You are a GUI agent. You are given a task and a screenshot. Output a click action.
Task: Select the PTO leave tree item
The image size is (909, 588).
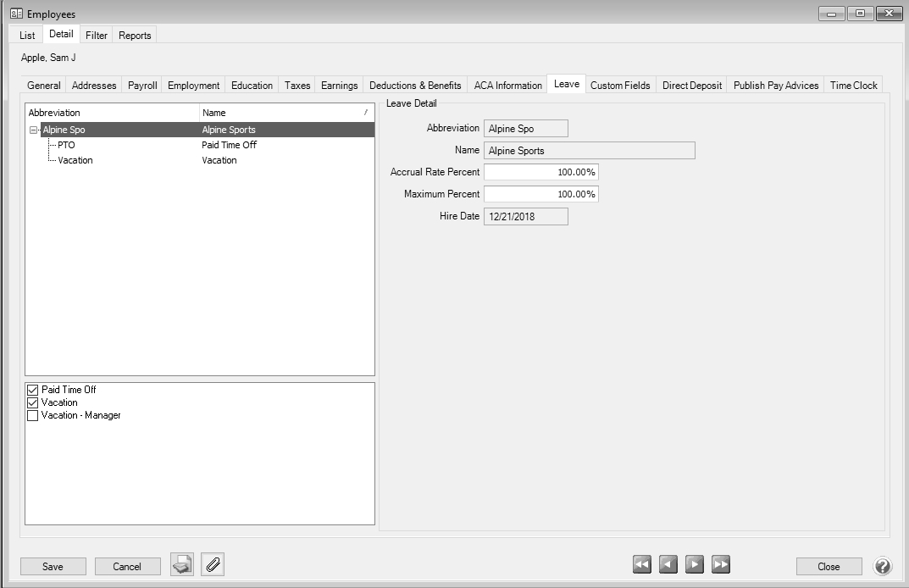coord(66,145)
